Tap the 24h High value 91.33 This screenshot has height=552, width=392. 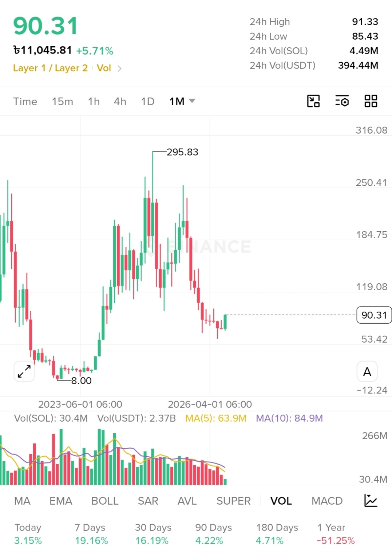365,22
